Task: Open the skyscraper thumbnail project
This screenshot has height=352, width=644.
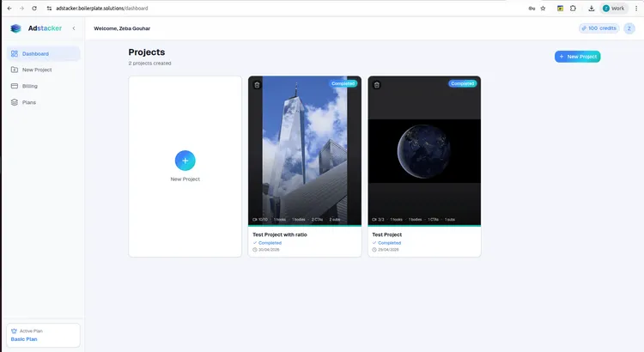Action: [305, 150]
